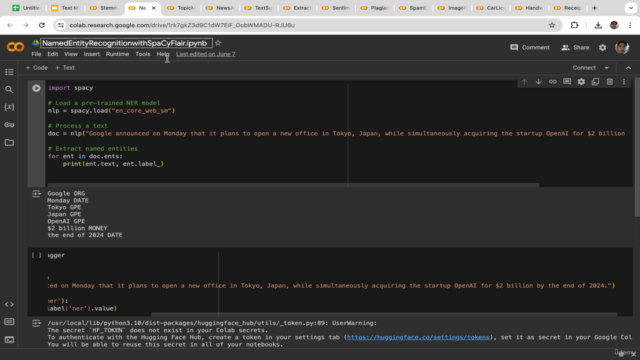Click the second cell's horizontal scrollbar
The height and width of the screenshot is (360, 640).
coord(384,315)
